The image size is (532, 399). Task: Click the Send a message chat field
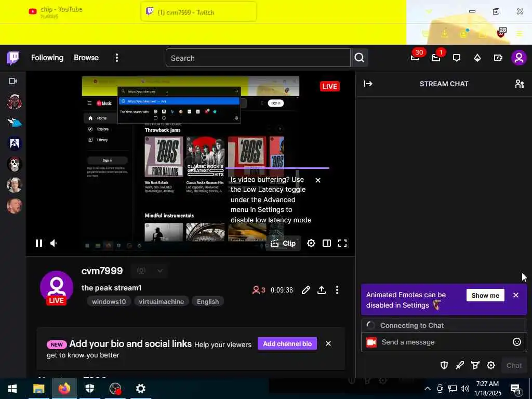click(444, 342)
